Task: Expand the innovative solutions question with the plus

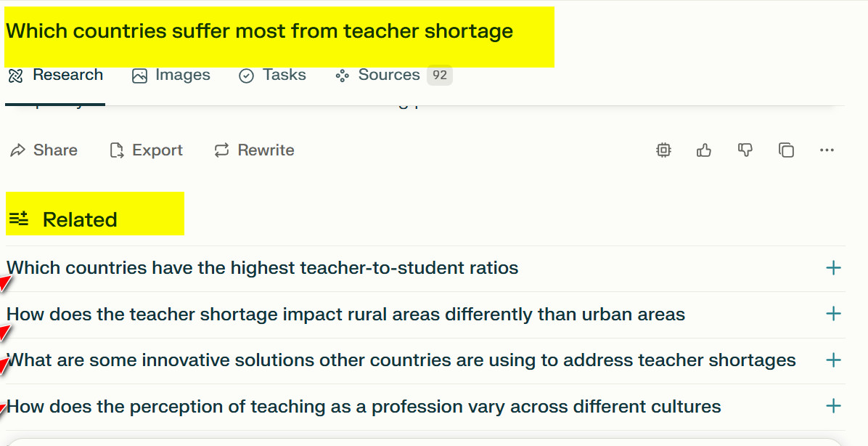Action: [x=833, y=360]
